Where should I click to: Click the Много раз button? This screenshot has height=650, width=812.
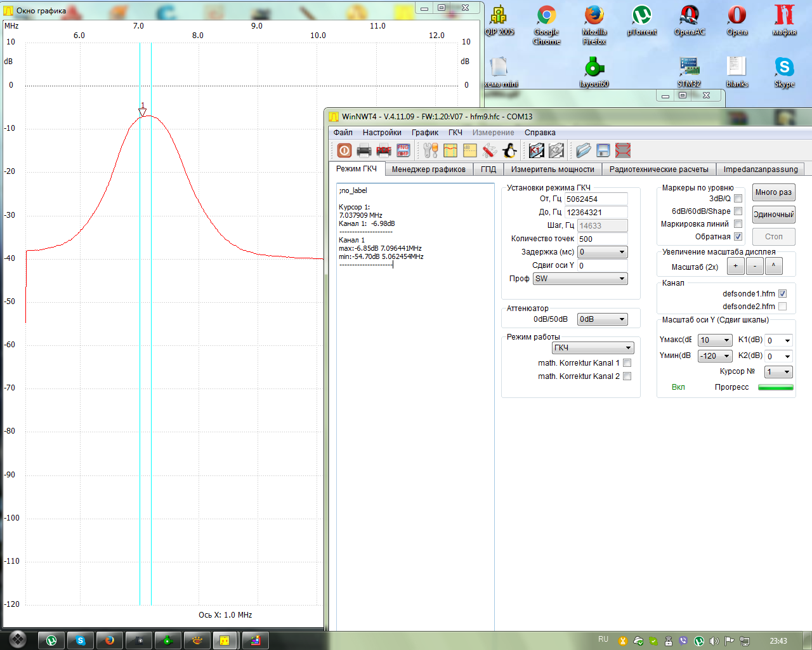(773, 192)
